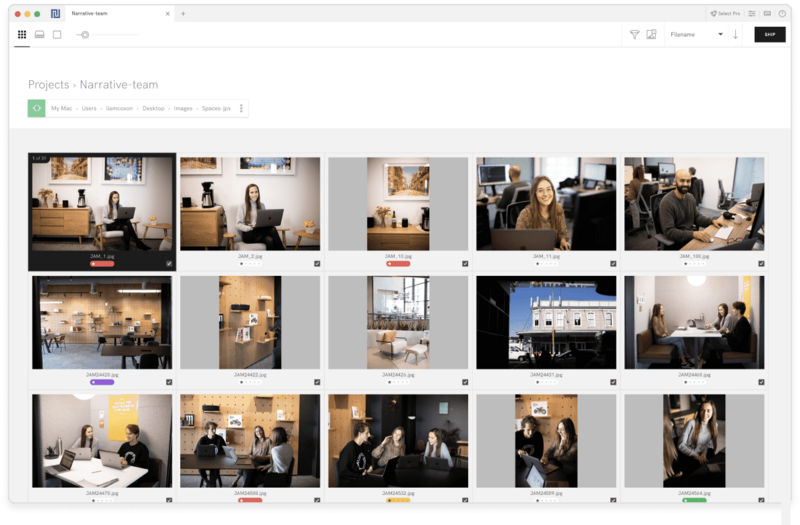Image resolution: width=800 pixels, height=525 pixels.
Task: Select the JAM_11.jpg smiling woman thumbnail
Action: (x=546, y=204)
